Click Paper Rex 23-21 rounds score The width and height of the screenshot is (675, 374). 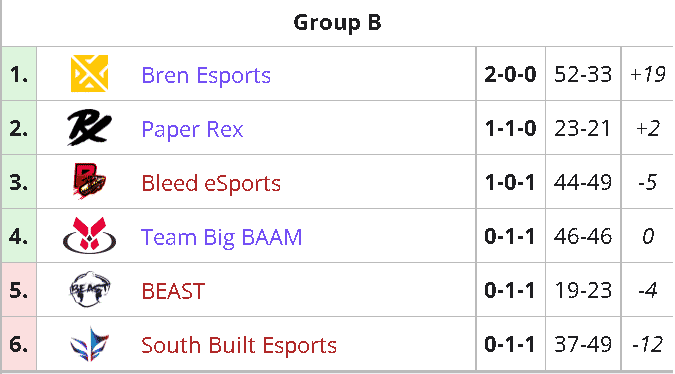582,128
